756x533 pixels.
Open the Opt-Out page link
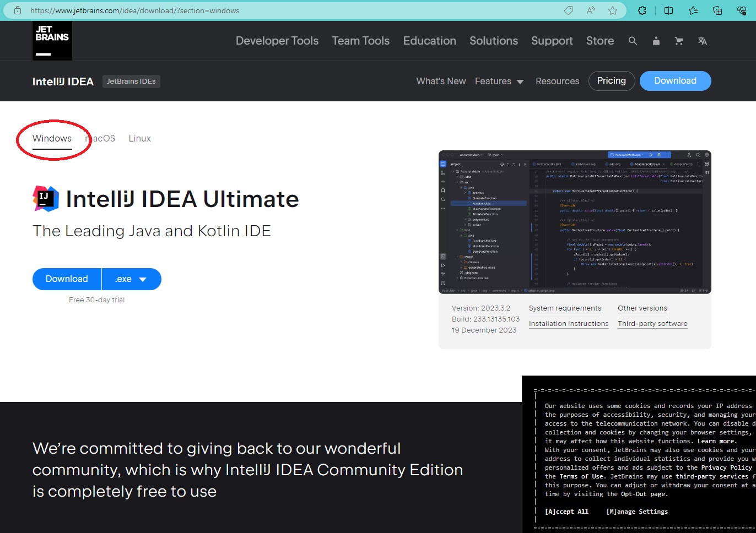644,494
